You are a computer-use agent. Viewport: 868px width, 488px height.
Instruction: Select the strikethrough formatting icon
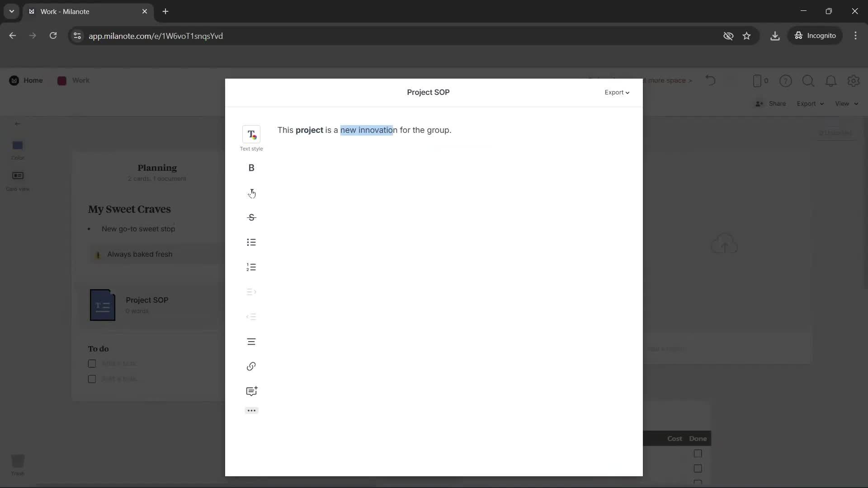tap(251, 217)
